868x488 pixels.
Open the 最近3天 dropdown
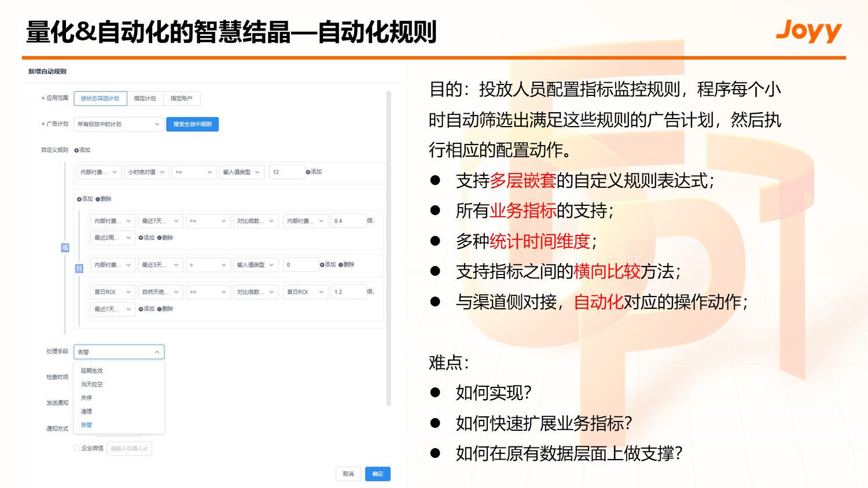click(x=160, y=265)
